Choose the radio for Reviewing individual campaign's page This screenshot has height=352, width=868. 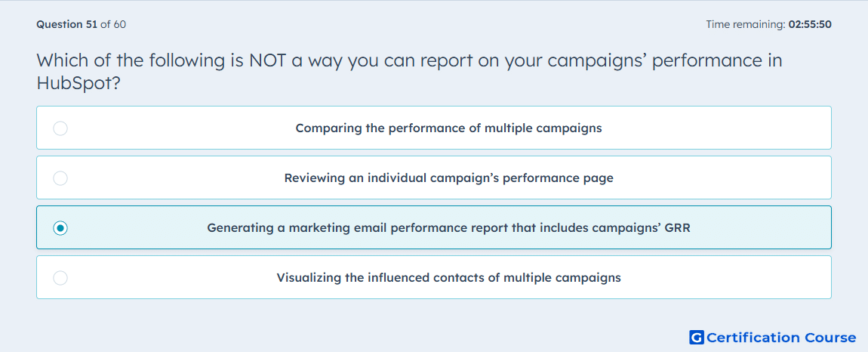pos(60,178)
